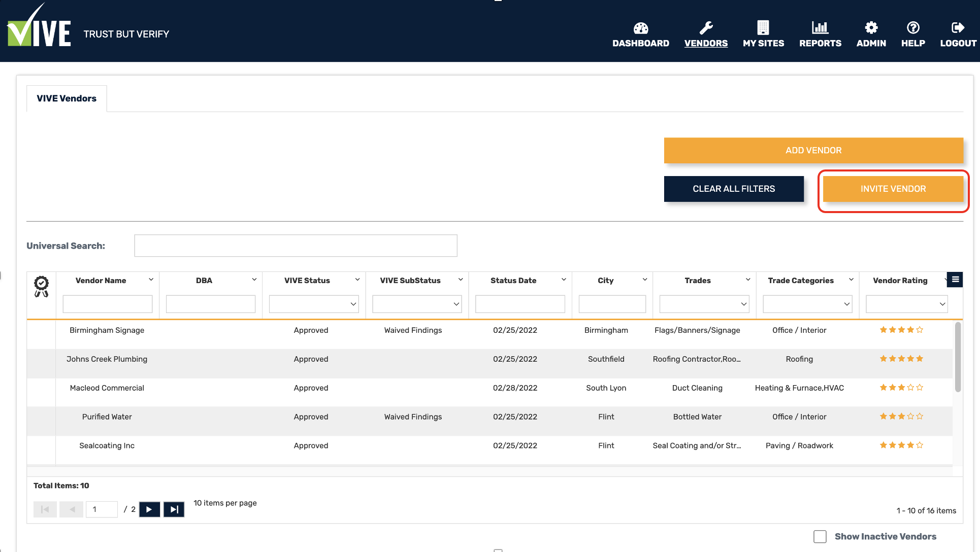The image size is (980, 552).
Task: Open DBA column header chevron
Action: [x=254, y=280]
